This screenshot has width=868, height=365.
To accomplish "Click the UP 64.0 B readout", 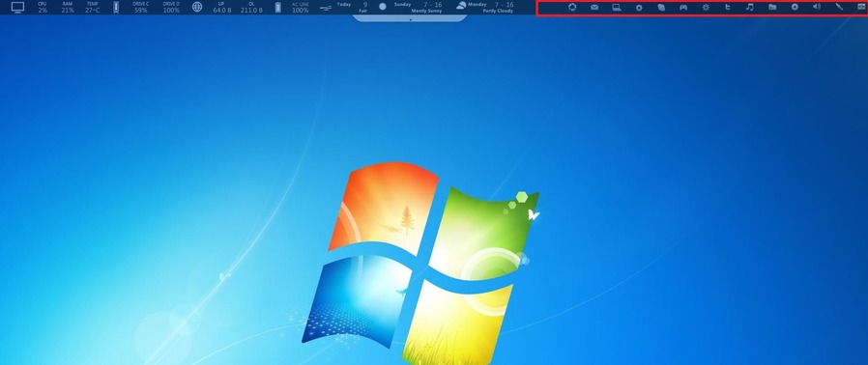I will (221, 7).
